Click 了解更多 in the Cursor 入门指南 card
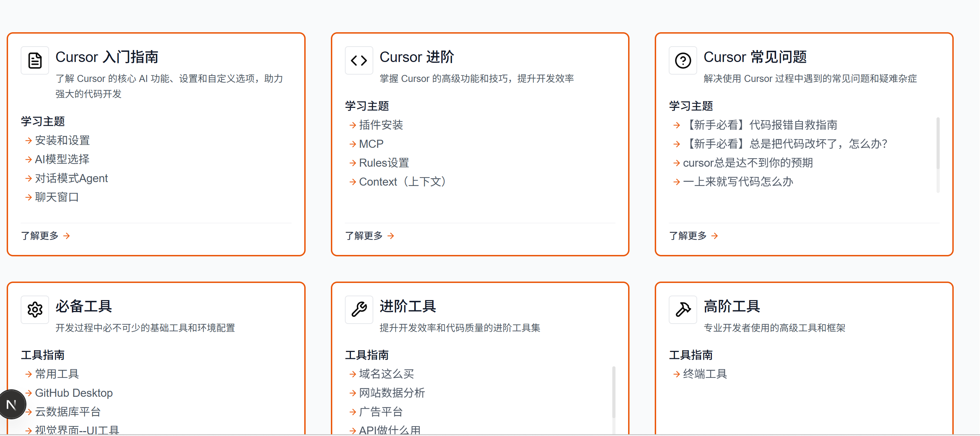This screenshot has height=436, width=980. click(40, 236)
